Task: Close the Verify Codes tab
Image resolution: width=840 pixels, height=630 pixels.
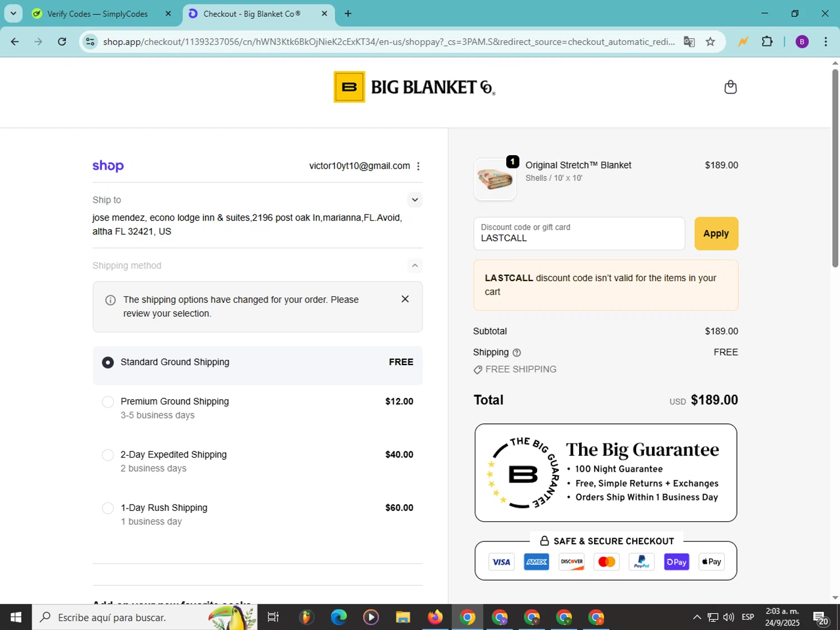Action: [x=168, y=13]
